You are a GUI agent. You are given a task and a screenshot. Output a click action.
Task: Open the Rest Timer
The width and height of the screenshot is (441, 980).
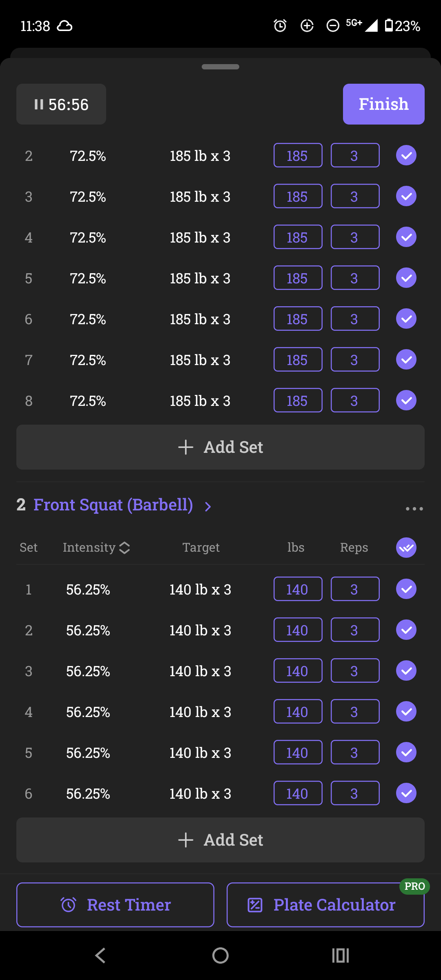point(115,905)
